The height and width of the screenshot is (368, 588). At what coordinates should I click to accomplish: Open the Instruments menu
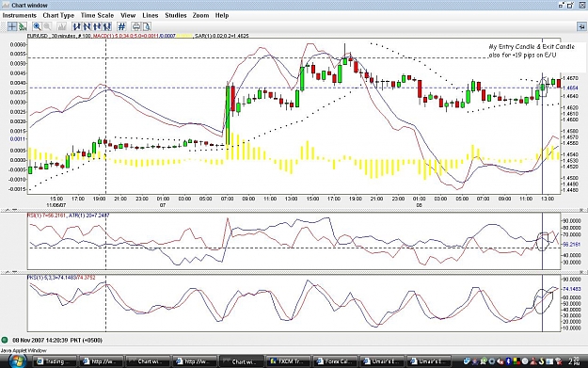click(20, 15)
